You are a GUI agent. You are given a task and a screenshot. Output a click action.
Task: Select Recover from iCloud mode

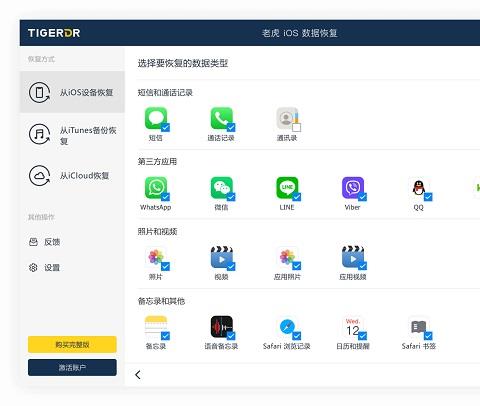tap(72, 175)
